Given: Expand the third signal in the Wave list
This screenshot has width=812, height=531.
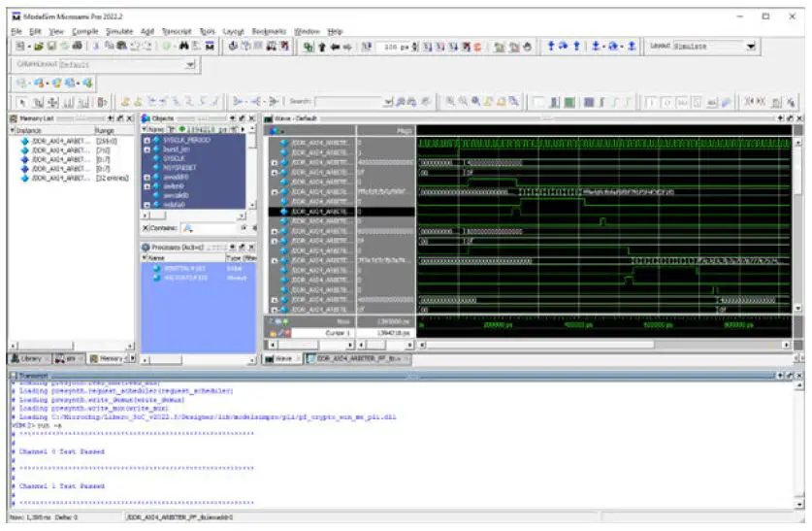Looking at the screenshot, I should 275,163.
